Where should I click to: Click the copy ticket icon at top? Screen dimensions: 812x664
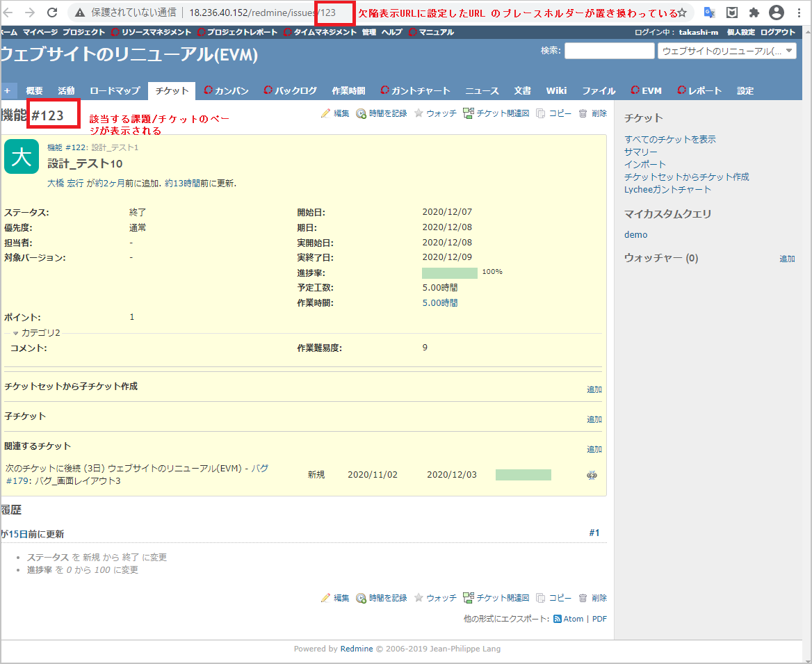(x=541, y=113)
